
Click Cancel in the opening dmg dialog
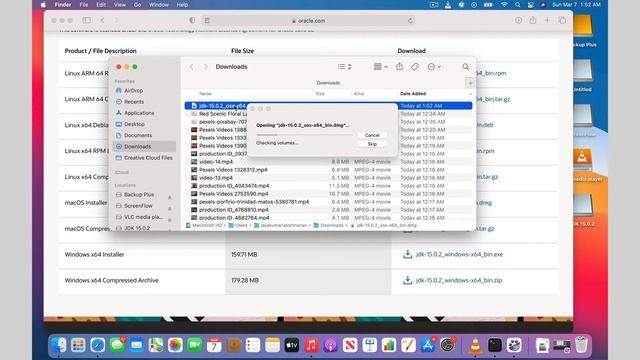[x=372, y=135]
